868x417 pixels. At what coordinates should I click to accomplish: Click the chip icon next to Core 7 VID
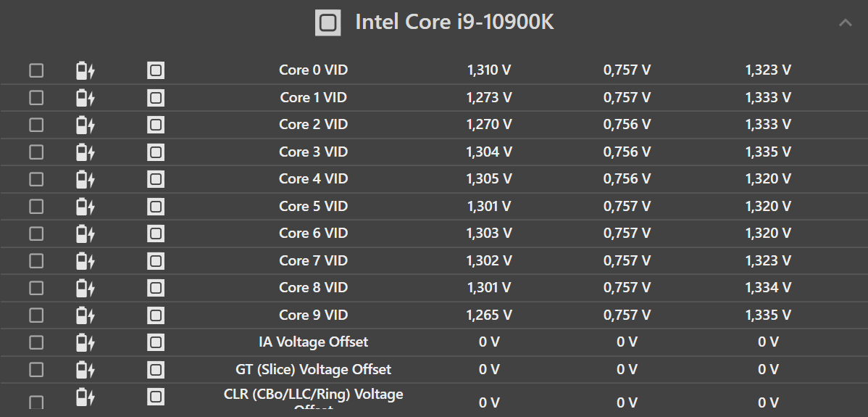pos(156,260)
